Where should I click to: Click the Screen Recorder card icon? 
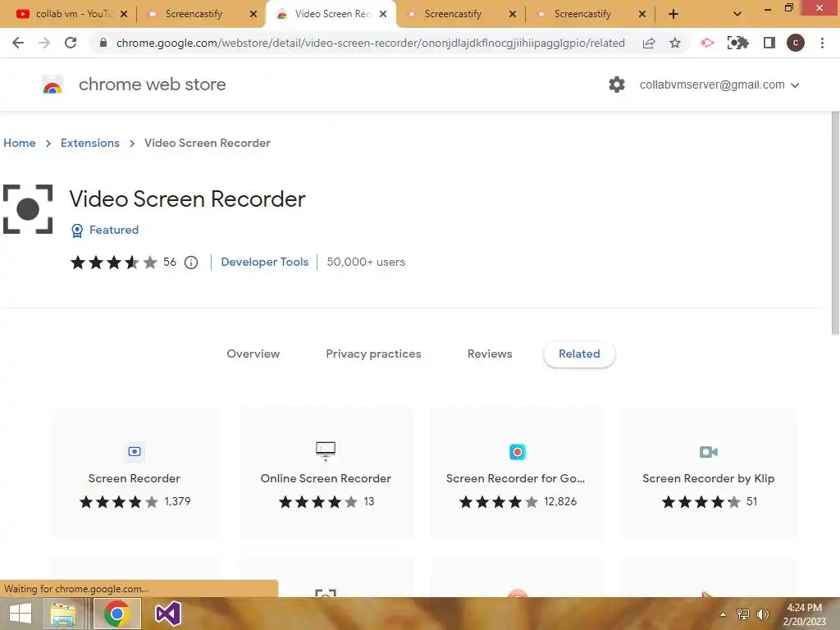coord(135,452)
